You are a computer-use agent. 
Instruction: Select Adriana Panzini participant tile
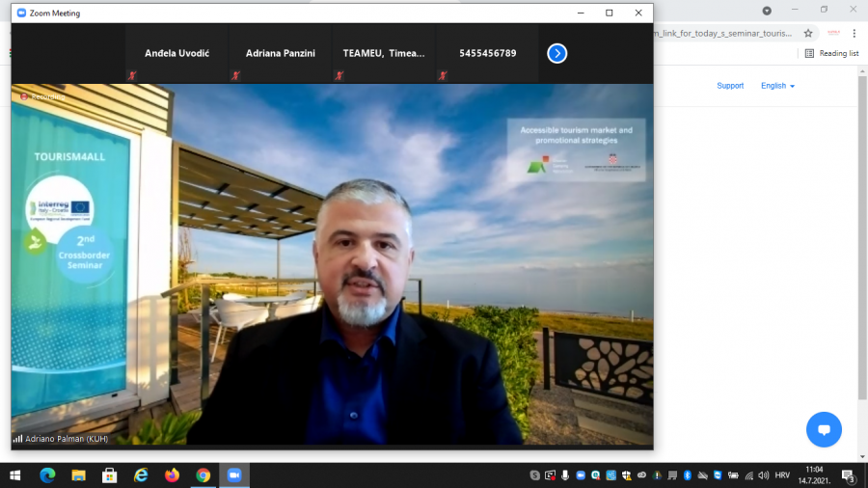[x=280, y=54]
